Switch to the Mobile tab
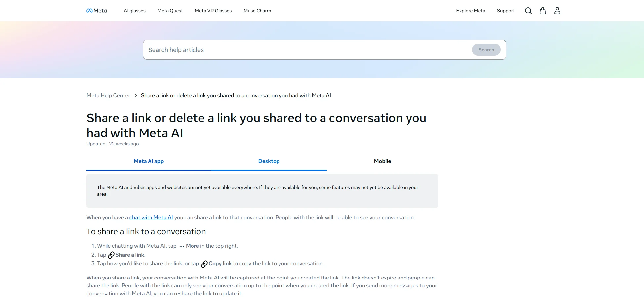This screenshot has height=304, width=644. [382, 161]
